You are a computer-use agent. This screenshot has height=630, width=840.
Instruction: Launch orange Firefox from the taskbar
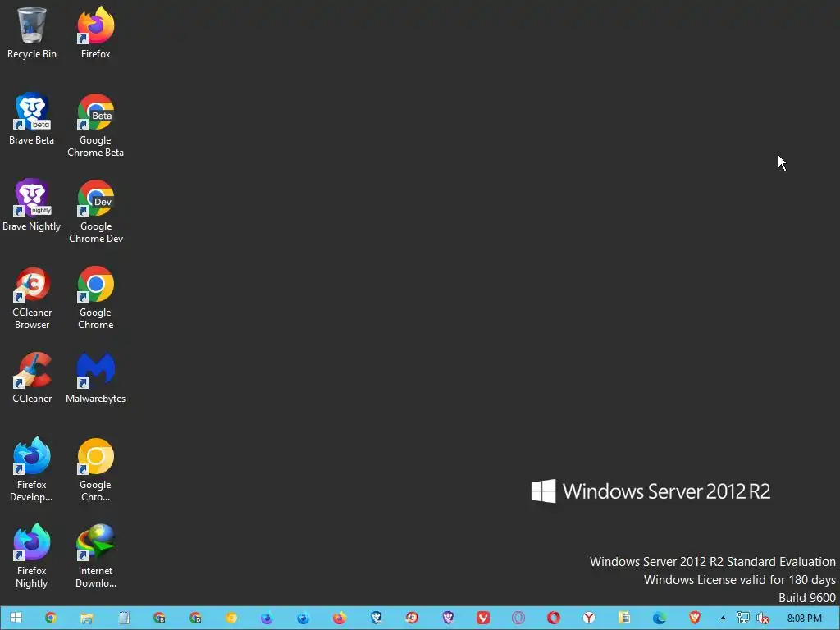click(x=339, y=619)
